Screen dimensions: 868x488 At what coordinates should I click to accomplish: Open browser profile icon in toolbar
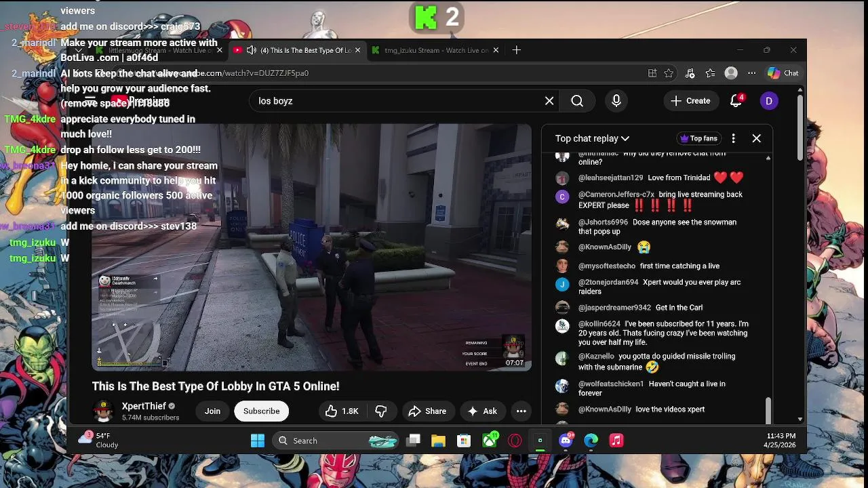[x=731, y=73]
